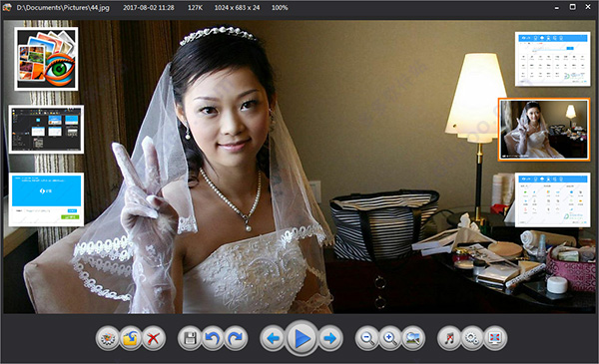Maximize the image viewer window
The height and width of the screenshot is (364, 599).
coord(573,7)
